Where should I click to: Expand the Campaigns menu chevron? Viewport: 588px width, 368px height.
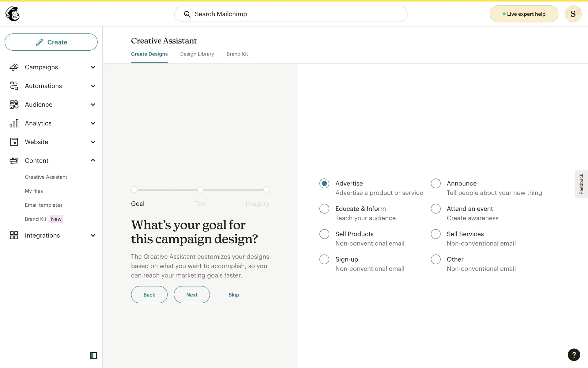[93, 67]
